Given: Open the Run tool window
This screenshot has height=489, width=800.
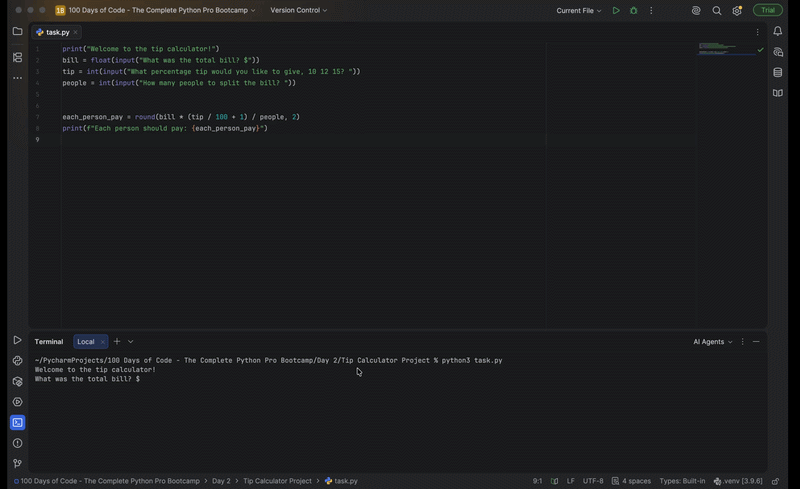Looking at the screenshot, I should tap(17, 340).
